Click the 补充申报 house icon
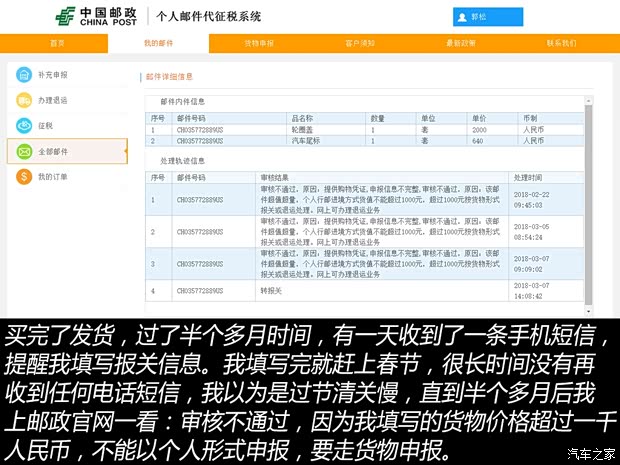The width and height of the screenshot is (620, 465). [x=24, y=75]
